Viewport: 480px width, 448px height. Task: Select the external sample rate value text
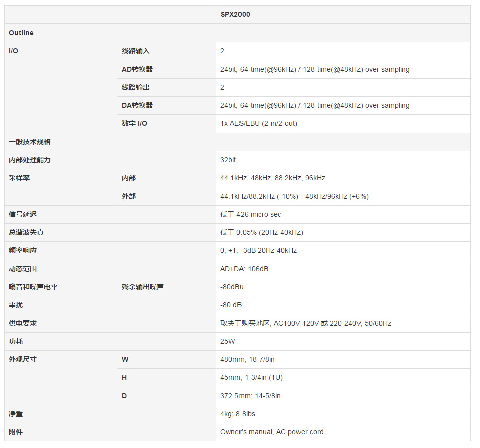[x=294, y=196]
